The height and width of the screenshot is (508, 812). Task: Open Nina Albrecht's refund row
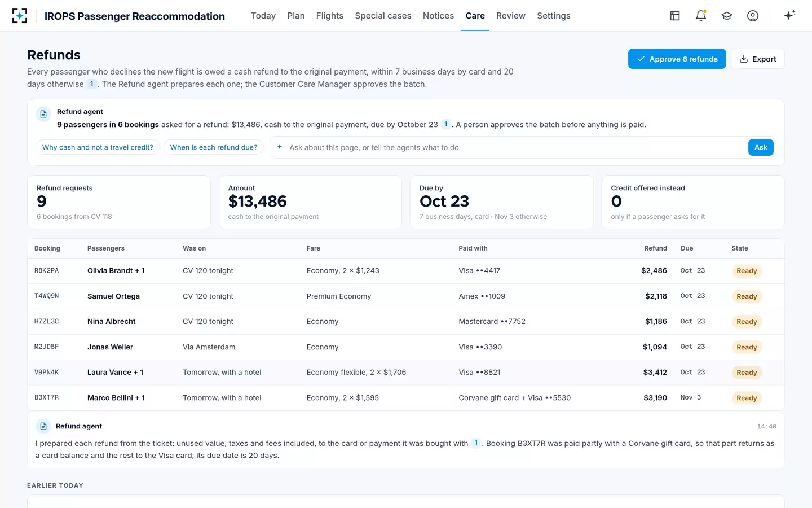tap(405, 322)
